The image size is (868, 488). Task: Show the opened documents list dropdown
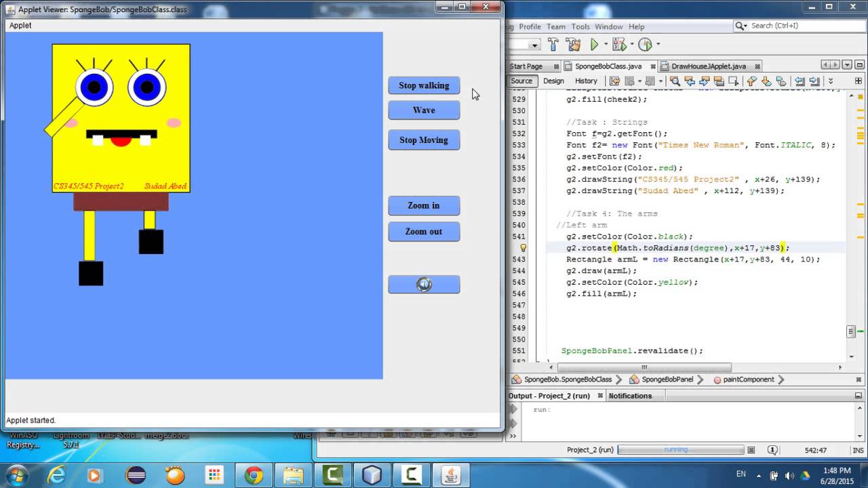point(848,64)
